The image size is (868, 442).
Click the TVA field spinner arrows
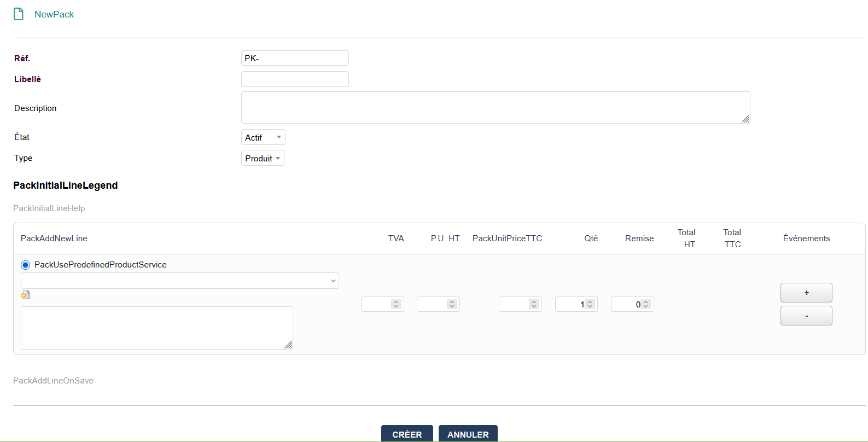pos(396,304)
